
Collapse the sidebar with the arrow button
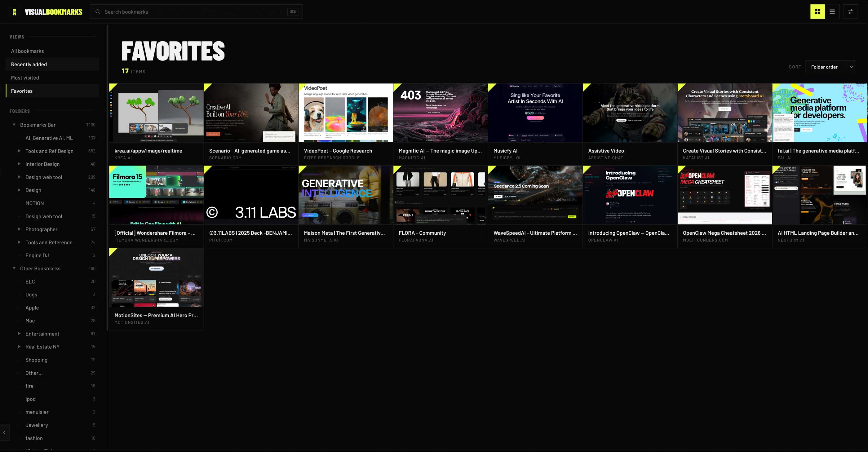pos(4,432)
